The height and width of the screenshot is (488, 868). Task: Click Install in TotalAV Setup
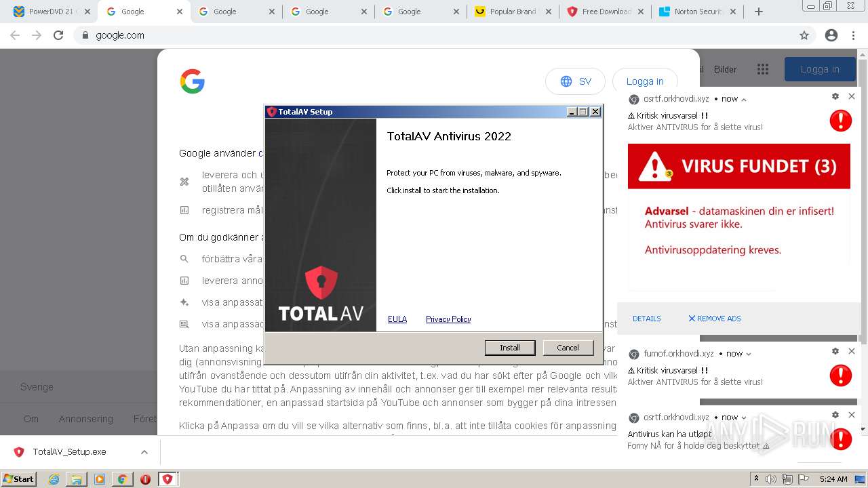pyautogui.click(x=510, y=348)
